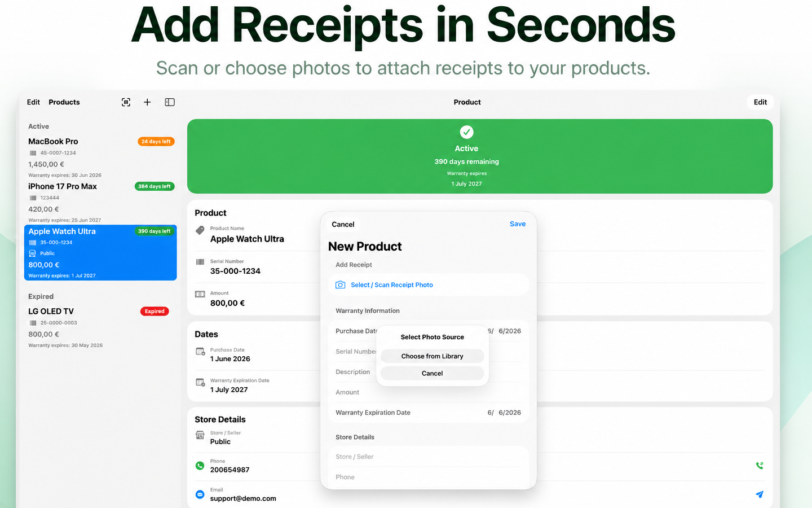812x508 pixels.
Task: Click phone number 200654987
Action: tap(230, 470)
